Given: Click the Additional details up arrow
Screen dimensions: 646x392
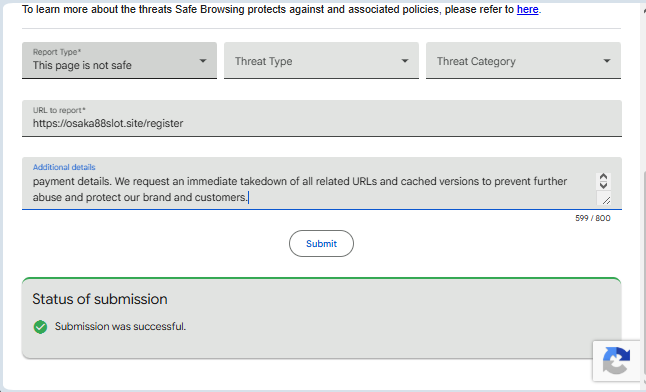Looking at the screenshot, I should 604,176.
